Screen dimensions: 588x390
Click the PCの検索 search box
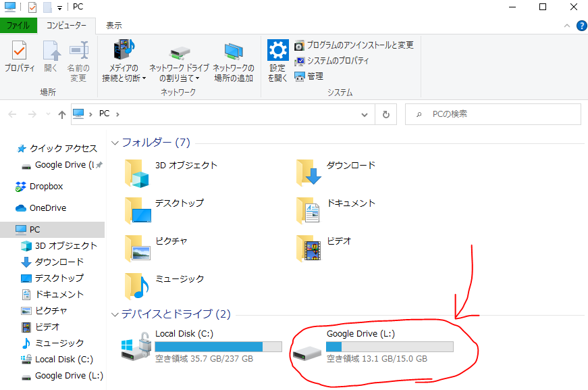pyautogui.click(x=493, y=114)
